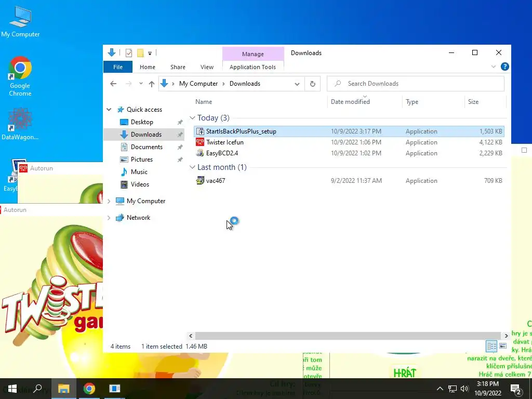The width and height of the screenshot is (532, 399).
Task: Open the Windows Start menu
Action: (x=12, y=389)
